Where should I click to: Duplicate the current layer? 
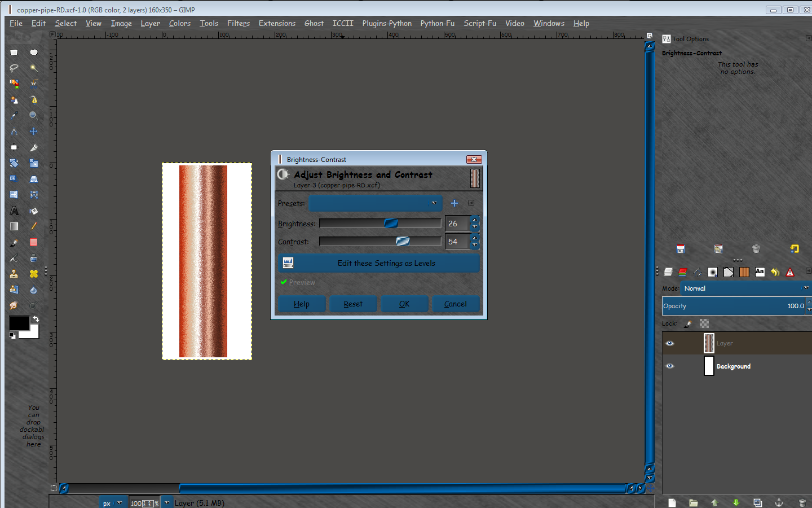click(757, 502)
